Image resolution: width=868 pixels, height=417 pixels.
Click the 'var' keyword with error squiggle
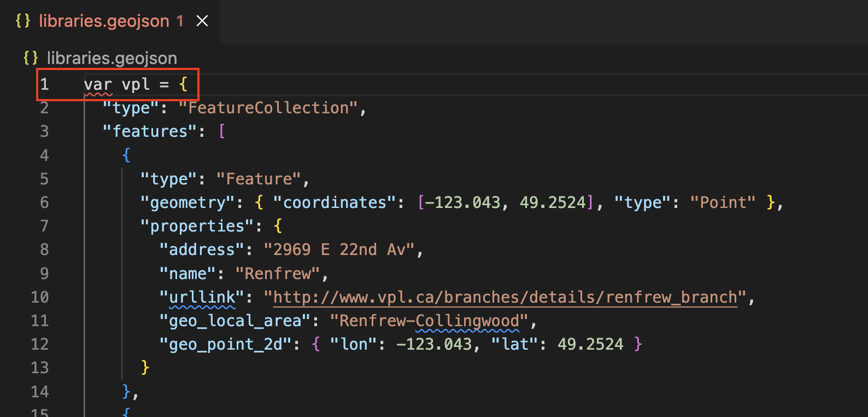click(98, 85)
